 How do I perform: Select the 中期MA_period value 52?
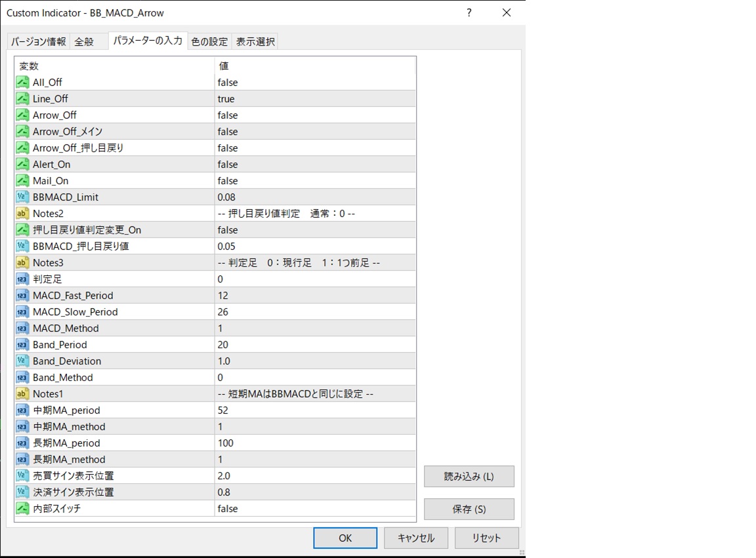click(x=315, y=410)
